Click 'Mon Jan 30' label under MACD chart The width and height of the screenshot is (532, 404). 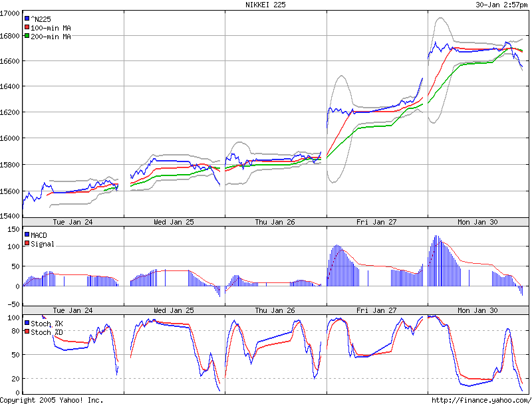(477, 310)
